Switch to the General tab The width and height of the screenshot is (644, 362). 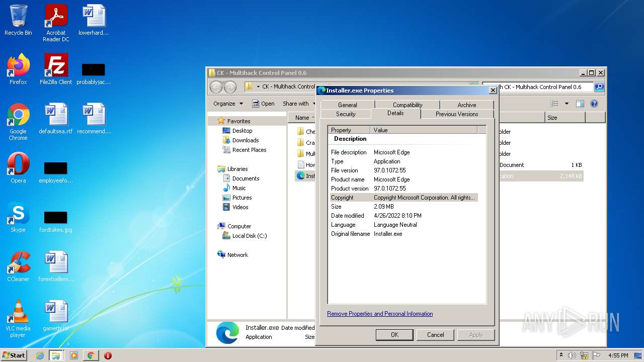pyautogui.click(x=347, y=105)
